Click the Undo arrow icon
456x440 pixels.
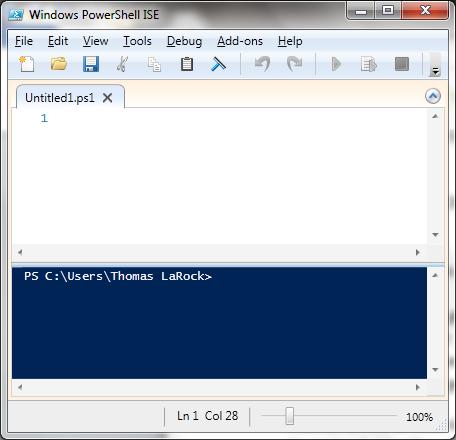click(262, 64)
